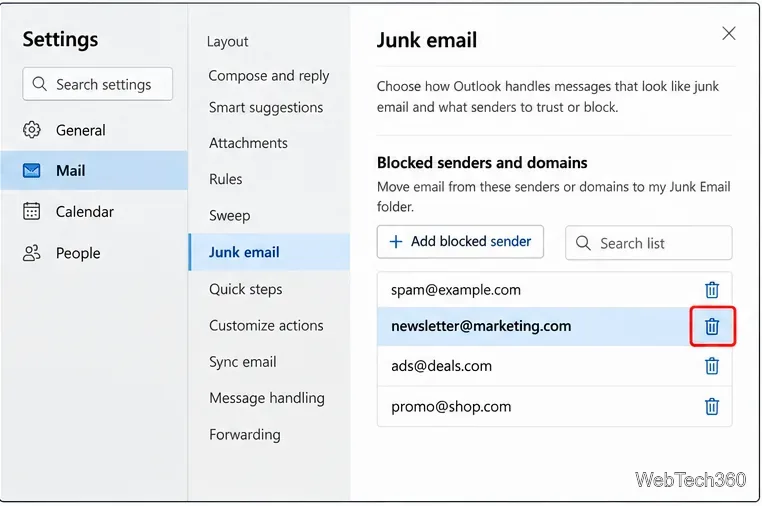
Task: Remove newsletter@marketing.com with the trash icon
Action: (x=712, y=326)
